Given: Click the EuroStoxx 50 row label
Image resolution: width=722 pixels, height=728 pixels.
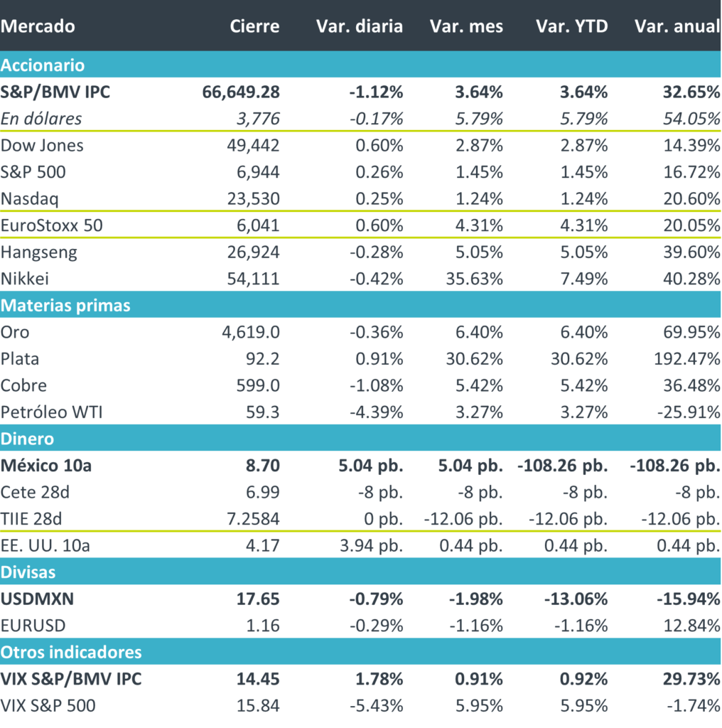Looking at the screenshot, I should (x=53, y=225).
